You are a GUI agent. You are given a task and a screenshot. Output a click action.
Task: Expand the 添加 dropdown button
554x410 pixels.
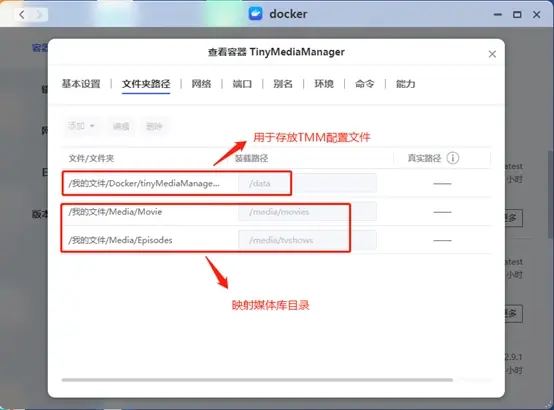click(82, 126)
